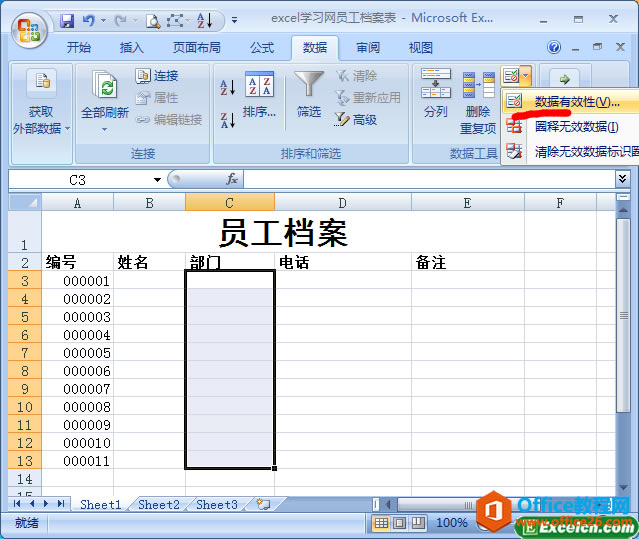Click the Office button orb
Screen dimensions: 639x539
29,31
